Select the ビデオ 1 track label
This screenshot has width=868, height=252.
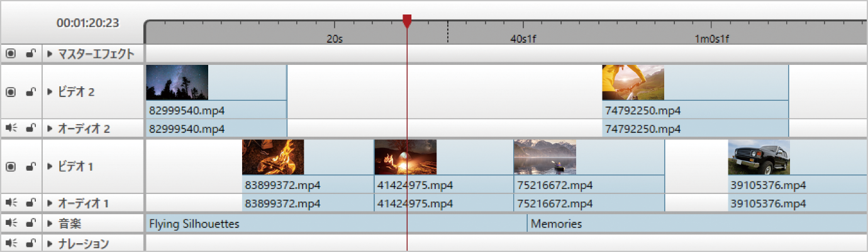point(75,167)
